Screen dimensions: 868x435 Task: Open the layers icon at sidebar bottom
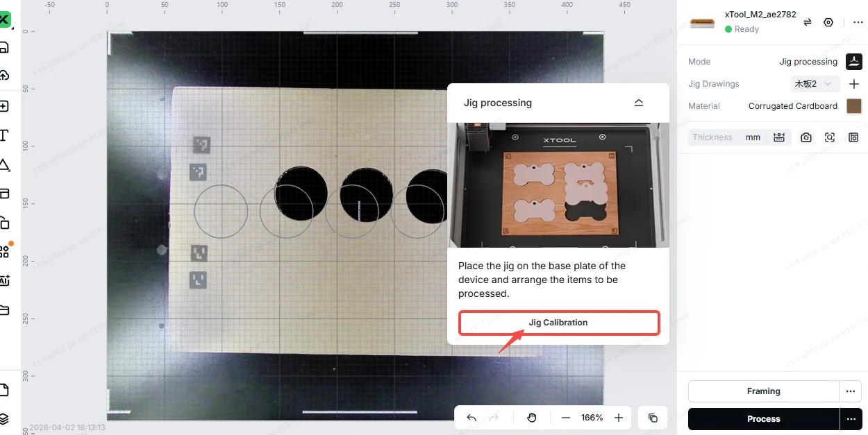point(4,418)
